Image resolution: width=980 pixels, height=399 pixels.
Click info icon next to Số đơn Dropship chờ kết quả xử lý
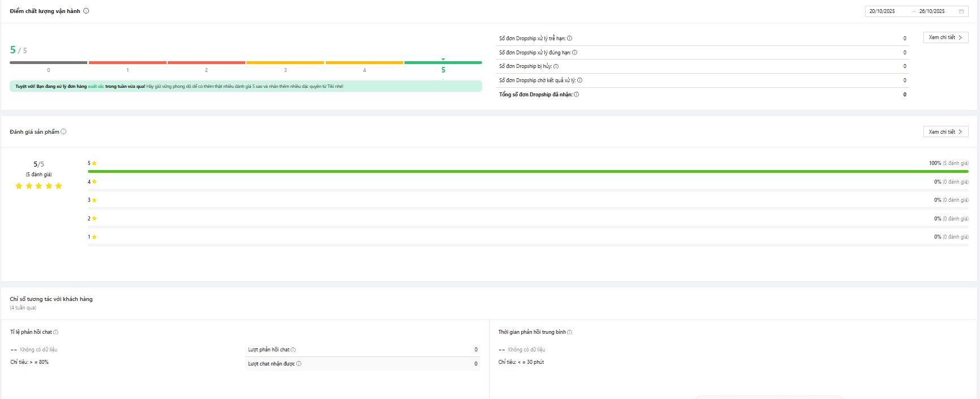[x=580, y=80]
